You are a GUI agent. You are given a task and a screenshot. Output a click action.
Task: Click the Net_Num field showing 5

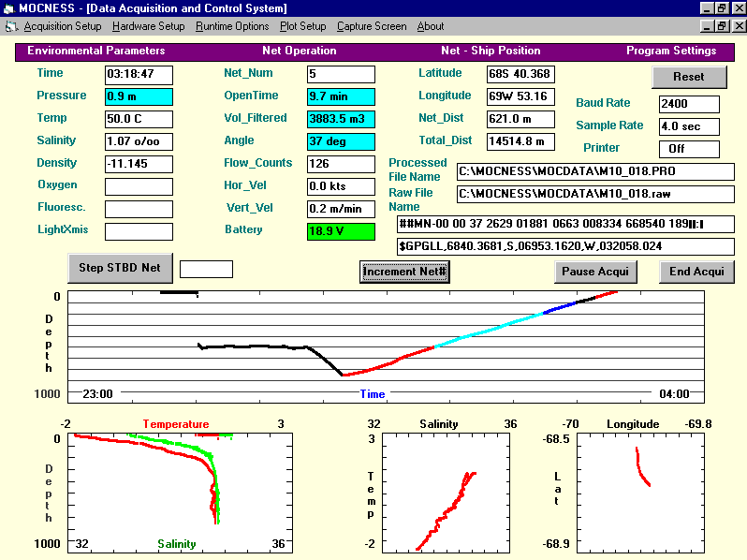[341, 74]
